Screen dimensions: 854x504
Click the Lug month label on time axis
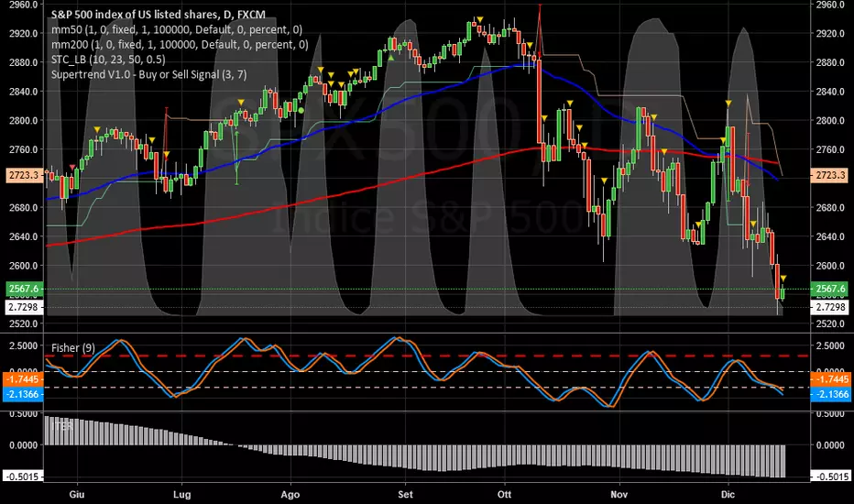(x=182, y=495)
